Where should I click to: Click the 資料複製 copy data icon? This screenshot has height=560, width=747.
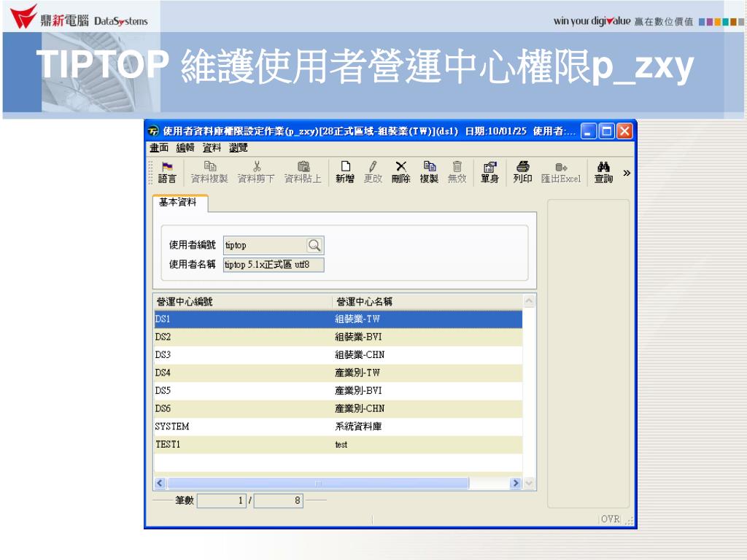(209, 166)
